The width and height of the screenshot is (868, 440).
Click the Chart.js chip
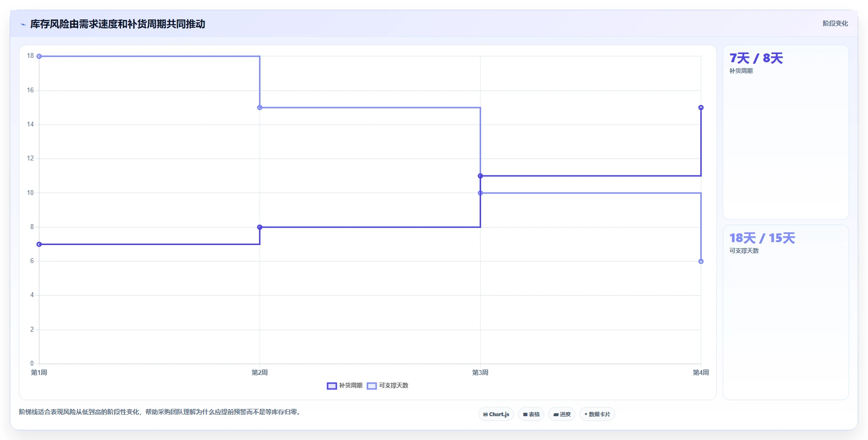pos(496,414)
